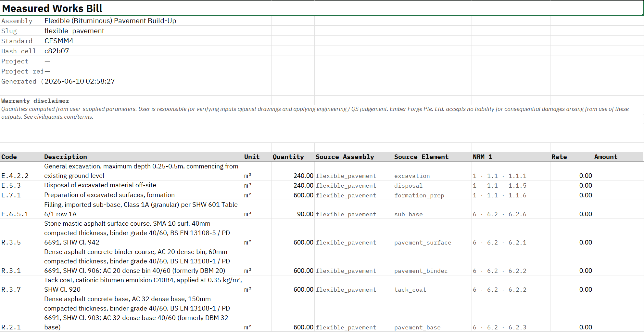Click the 'NRM 1' column header

pyautogui.click(x=511, y=157)
